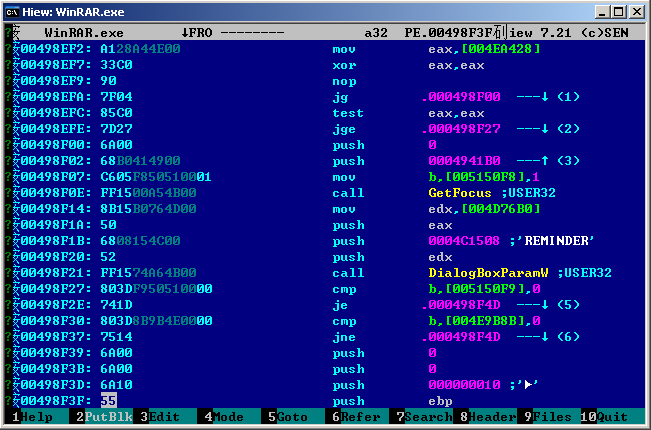The height and width of the screenshot is (430, 651).
Task: Click the Files function key label
Action: (x=552, y=417)
